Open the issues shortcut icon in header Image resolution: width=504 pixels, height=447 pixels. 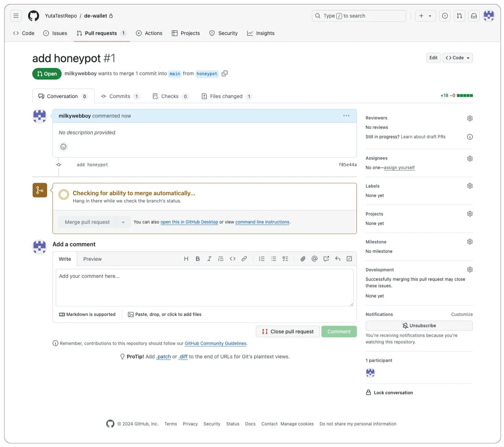click(x=445, y=16)
